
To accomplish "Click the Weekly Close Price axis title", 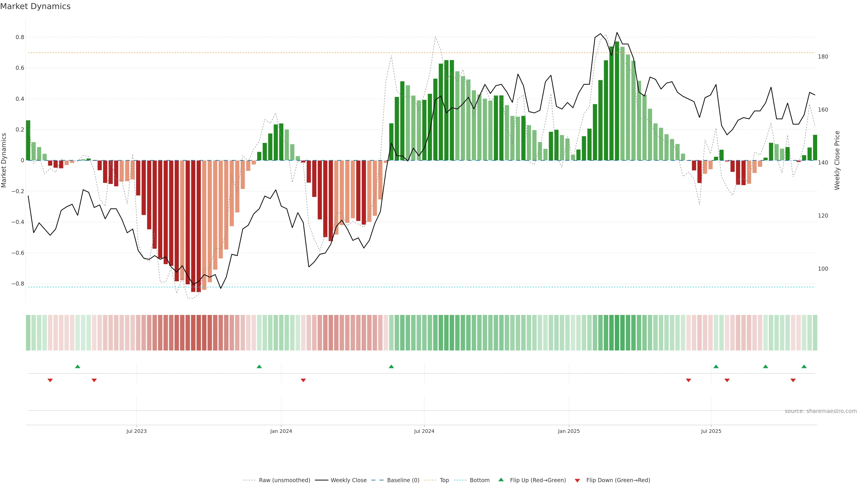I will (x=837, y=160).
